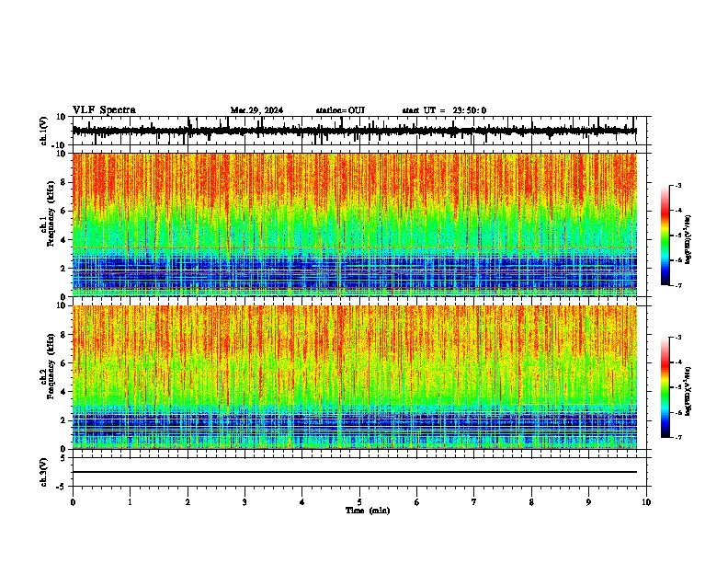
Task: Click the time axis tick label '3'
Action: pos(245,502)
